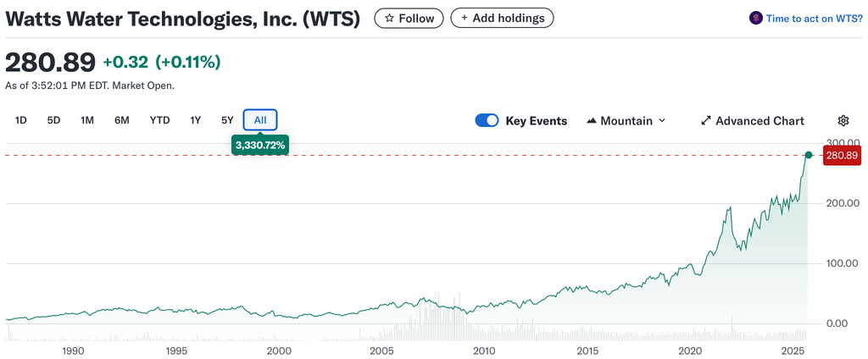Select the 5D time range
This screenshot has width=868, height=359.
pyautogui.click(x=53, y=120)
